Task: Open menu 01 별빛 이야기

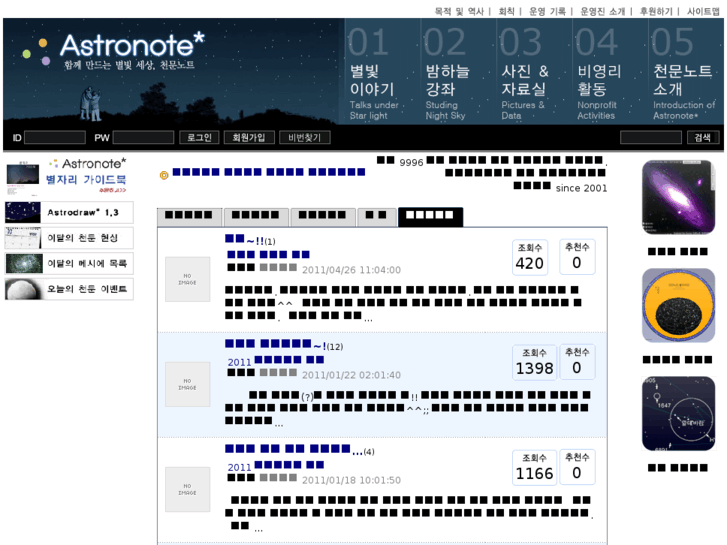Action: point(383,72)
